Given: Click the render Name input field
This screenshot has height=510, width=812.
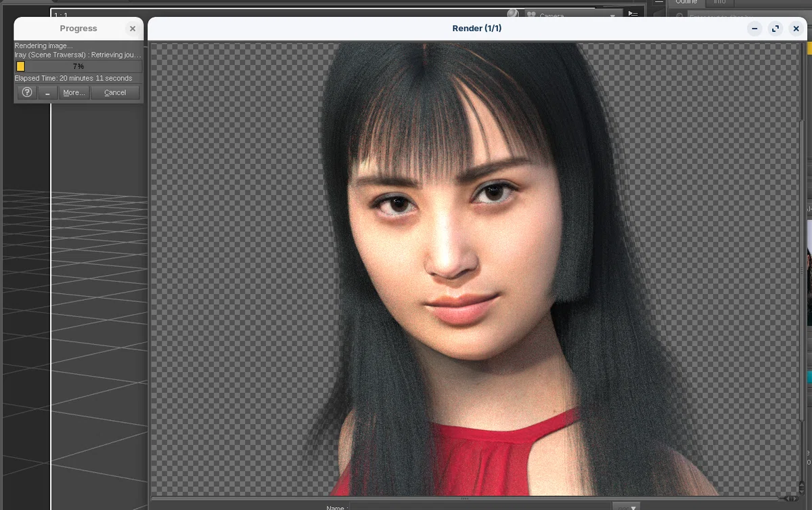Looking at the screenshot, I should tap(480, 507).
